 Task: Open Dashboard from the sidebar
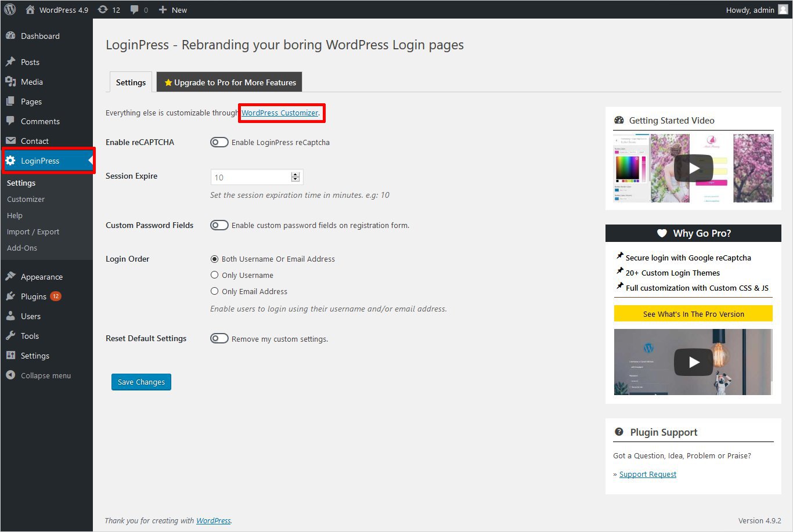40,36
